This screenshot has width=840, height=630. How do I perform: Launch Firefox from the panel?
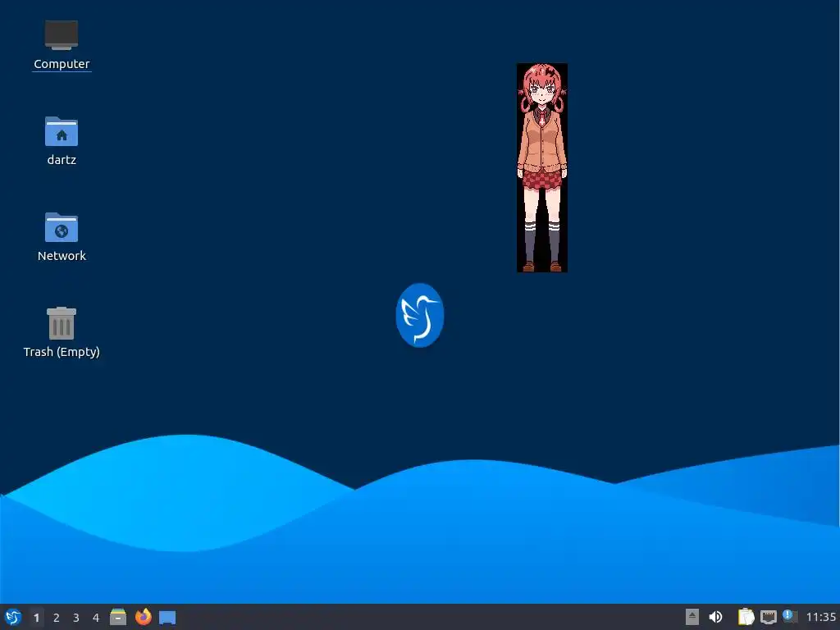(x=143, y=617)
